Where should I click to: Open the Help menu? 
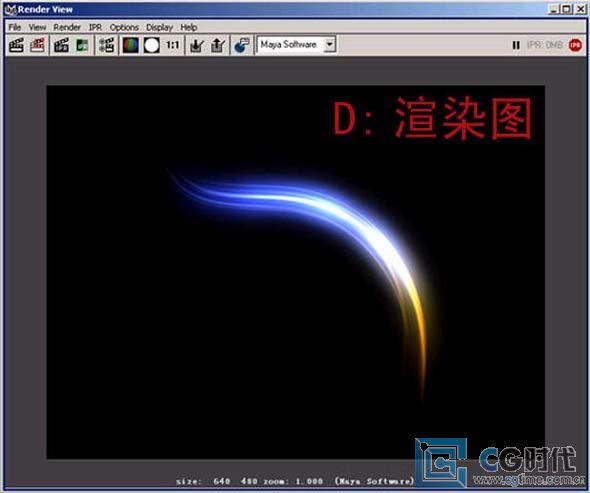point(189,27)
